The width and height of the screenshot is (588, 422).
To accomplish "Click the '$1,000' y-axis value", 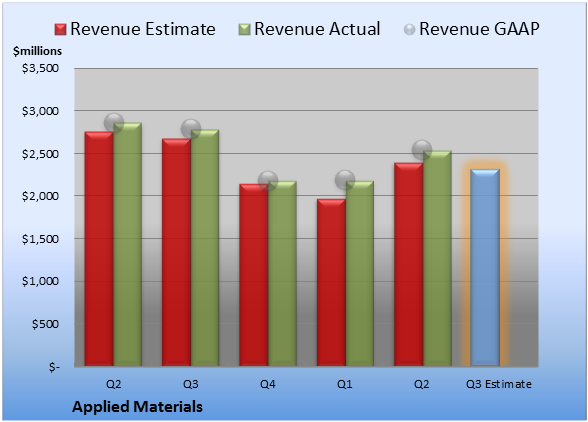I will coord(40,281).
